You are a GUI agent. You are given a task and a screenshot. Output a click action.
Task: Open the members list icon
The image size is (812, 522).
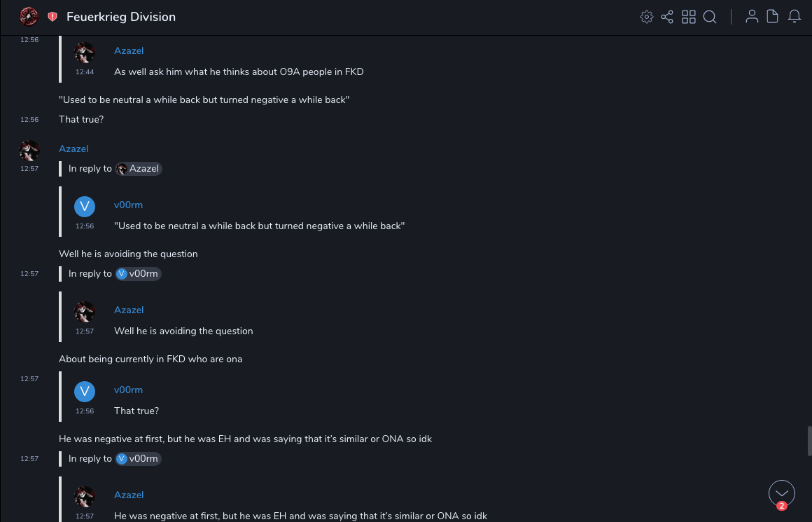[752, 17]
